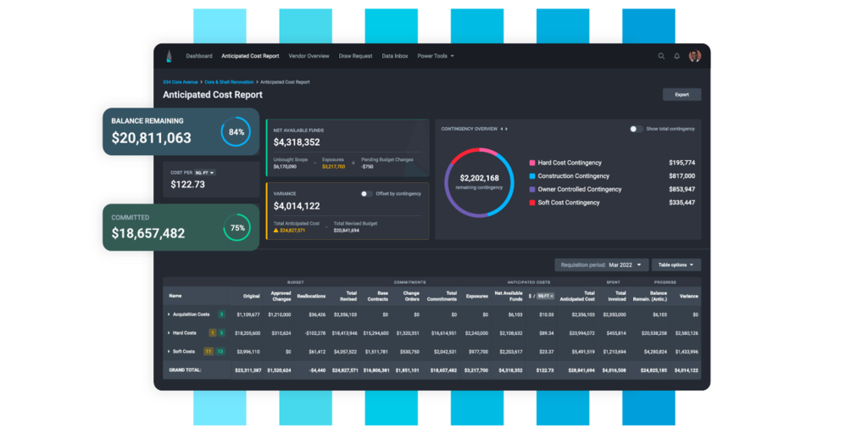Screen dimensions: 868x434
Task: Enable Show total contingency toggle
Action: click(x=635, y=129)
